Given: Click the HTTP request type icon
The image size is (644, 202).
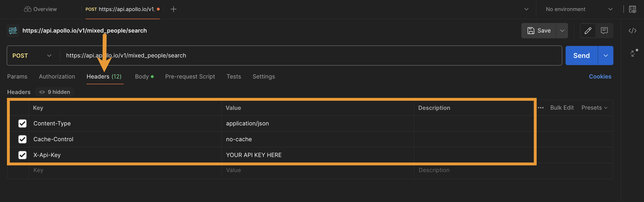Looking at the screenshot, I should tap(12, 31).
